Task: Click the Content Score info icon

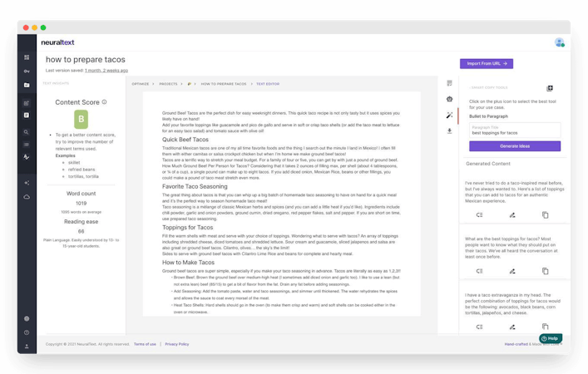Action: 104,102
